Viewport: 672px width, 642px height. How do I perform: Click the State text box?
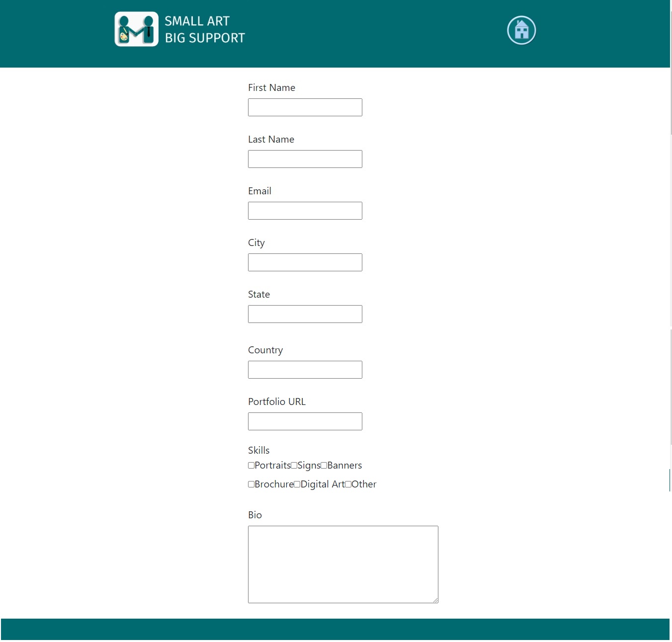tap(305, 314)
